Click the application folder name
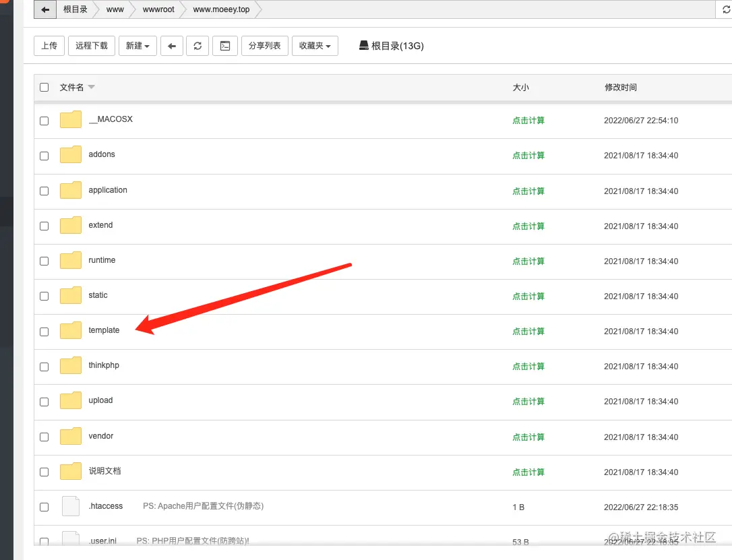732x560 pixels. pos(108,190)
